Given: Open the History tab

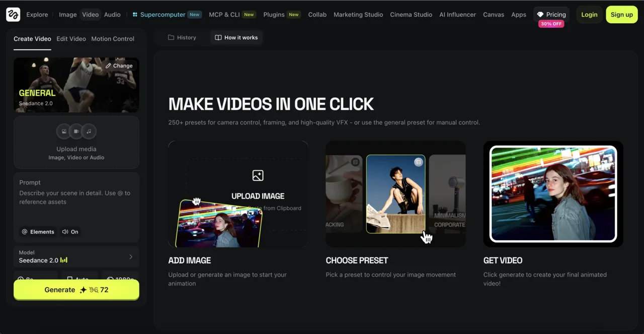Looking at the screenshot, I should point(182,37).
